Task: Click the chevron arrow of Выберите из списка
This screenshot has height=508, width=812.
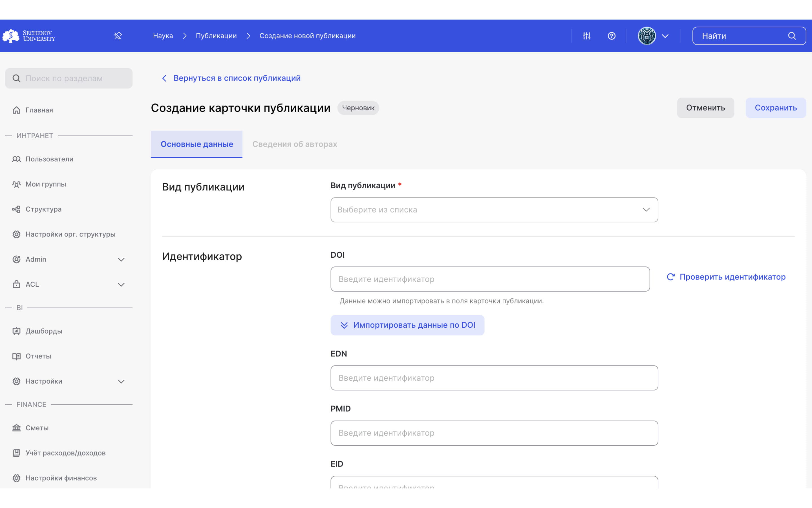Action: pyautogui.click(x=646, y=210)
